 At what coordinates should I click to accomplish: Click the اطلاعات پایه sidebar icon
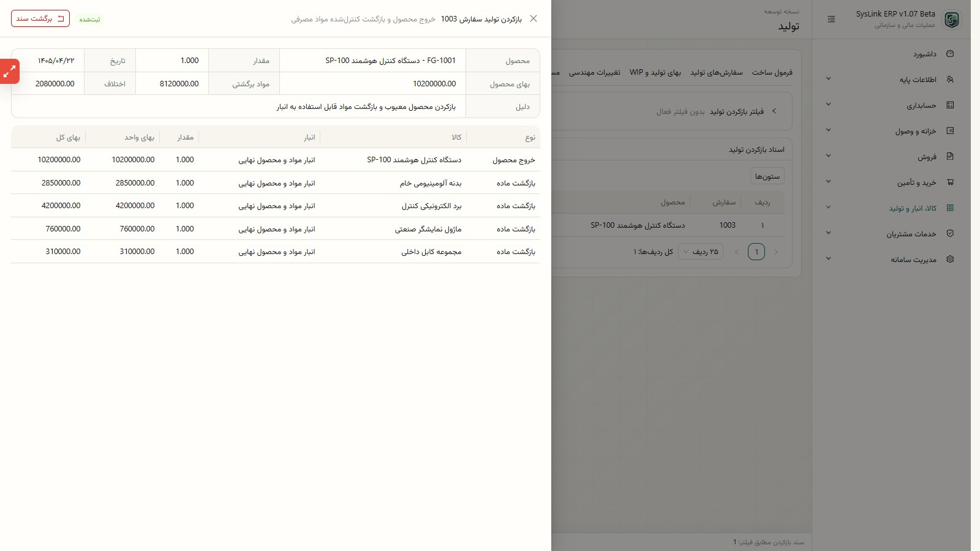[950, 80]
